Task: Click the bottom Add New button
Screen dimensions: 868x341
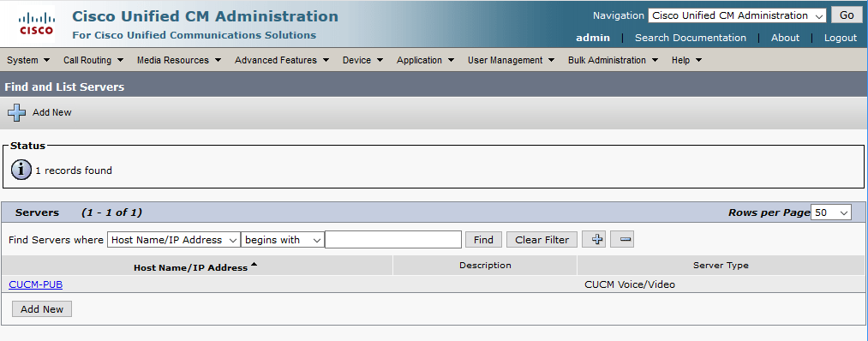Action: pyautogui.click(x=42, y=309)
